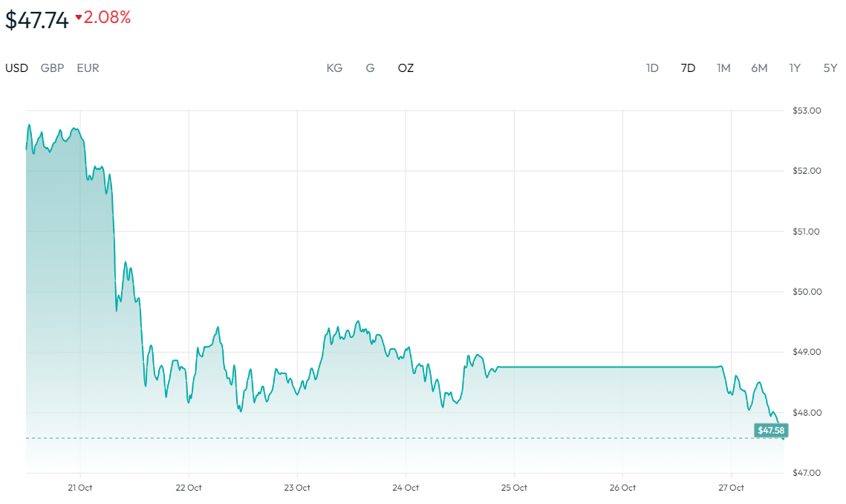Select the OZ weight unit

pos(406,68)
